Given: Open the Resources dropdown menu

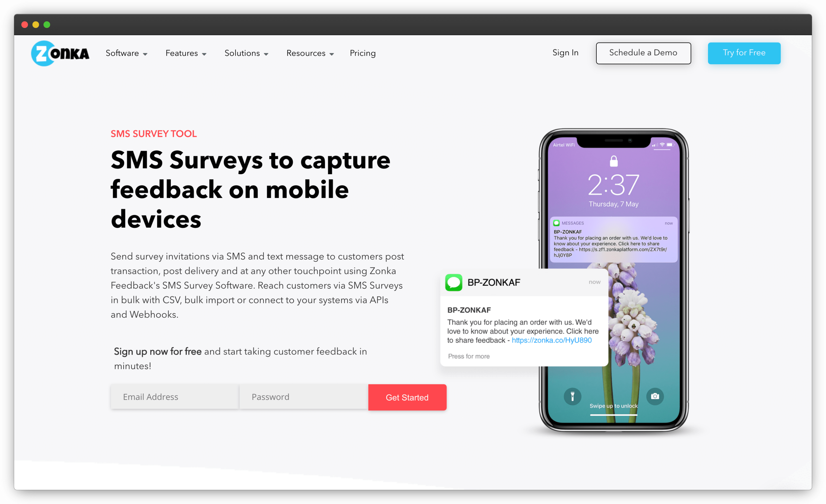Looking at the screenshot, I should (309, 53).
